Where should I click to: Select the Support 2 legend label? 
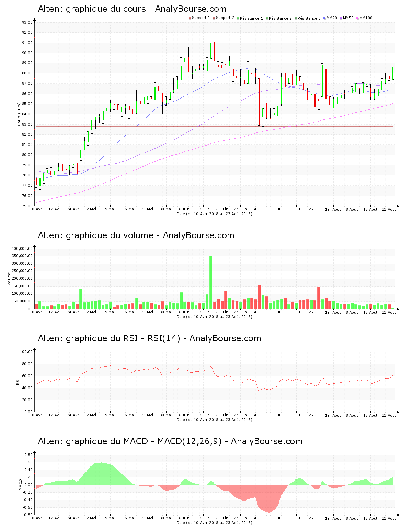pos(225,18)
